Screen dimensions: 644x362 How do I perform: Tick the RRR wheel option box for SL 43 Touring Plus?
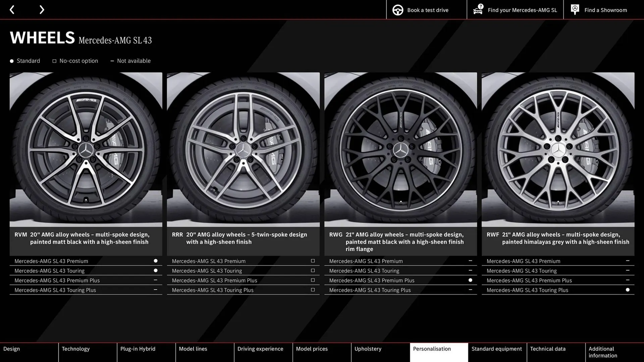[312, 290]
